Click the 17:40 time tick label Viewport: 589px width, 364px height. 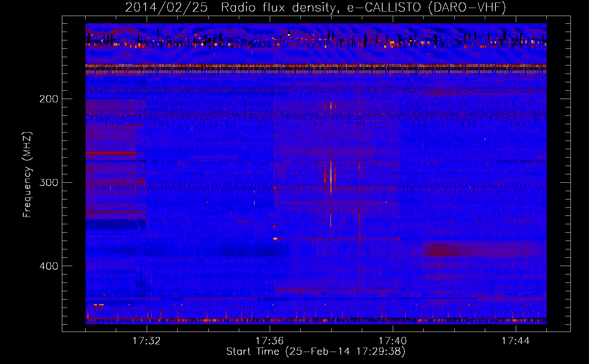393,341
